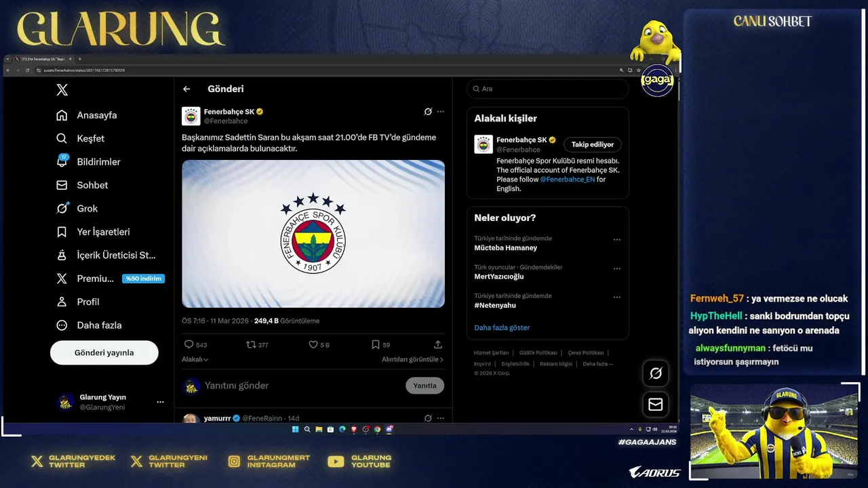Open a new browser tab
Screen dimensions: 868x488
(80, 59)
